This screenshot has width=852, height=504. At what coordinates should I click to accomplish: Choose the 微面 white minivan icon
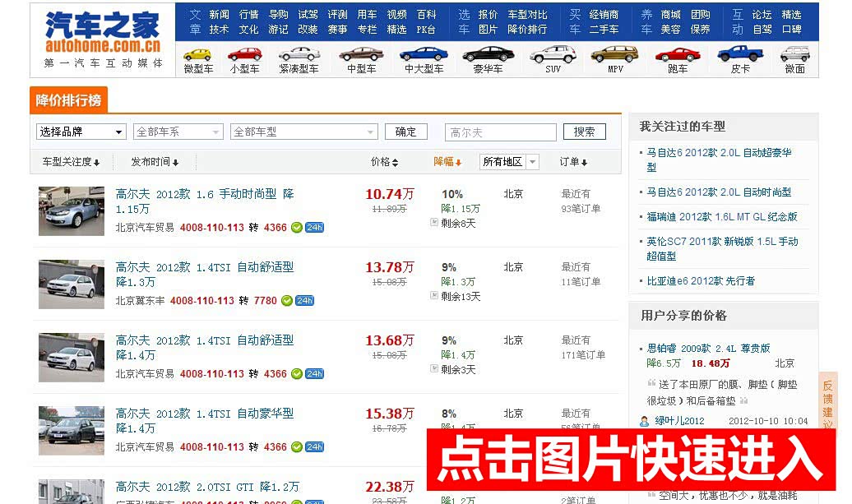pos(795,53)
